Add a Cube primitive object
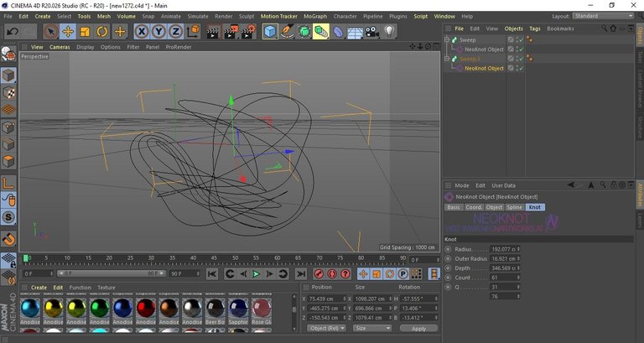This screenshot has width=644, height=343. pos(270,32)
